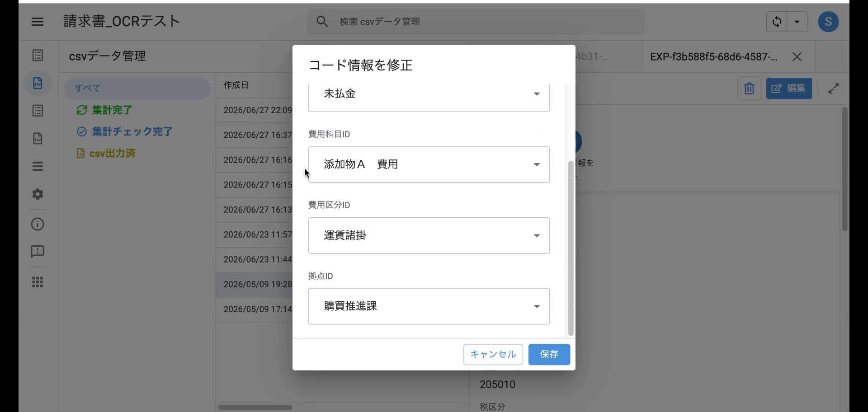This screenshot has height=412, width=868.
Task: Select the すべて filter
Action: pyautogui.click(x=137, y=89)
